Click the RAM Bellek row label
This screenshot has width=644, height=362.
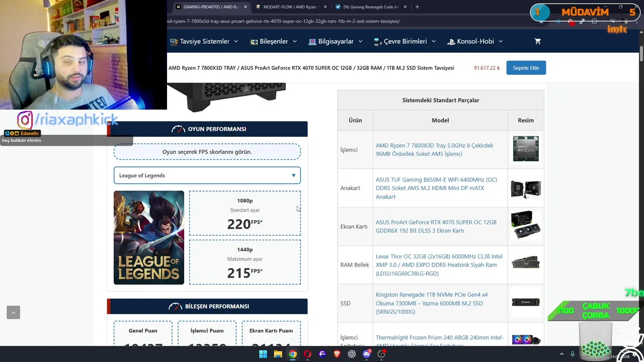[x=355, y=264]
